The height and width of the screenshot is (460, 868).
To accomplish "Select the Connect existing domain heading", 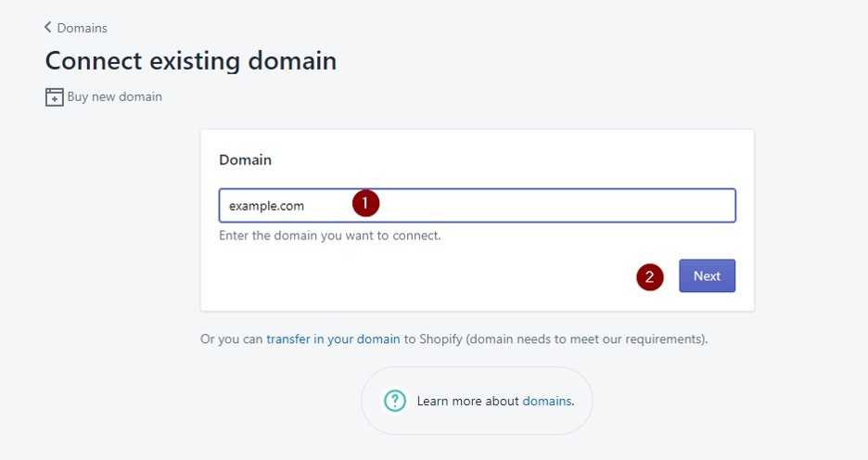I will point(191,61).
